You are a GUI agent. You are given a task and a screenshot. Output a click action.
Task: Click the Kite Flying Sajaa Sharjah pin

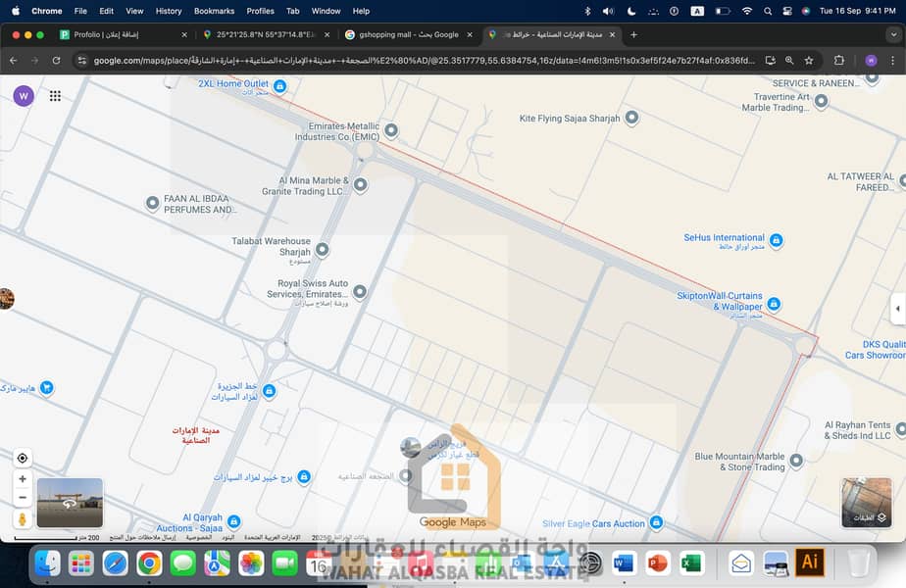coord(632,119)
